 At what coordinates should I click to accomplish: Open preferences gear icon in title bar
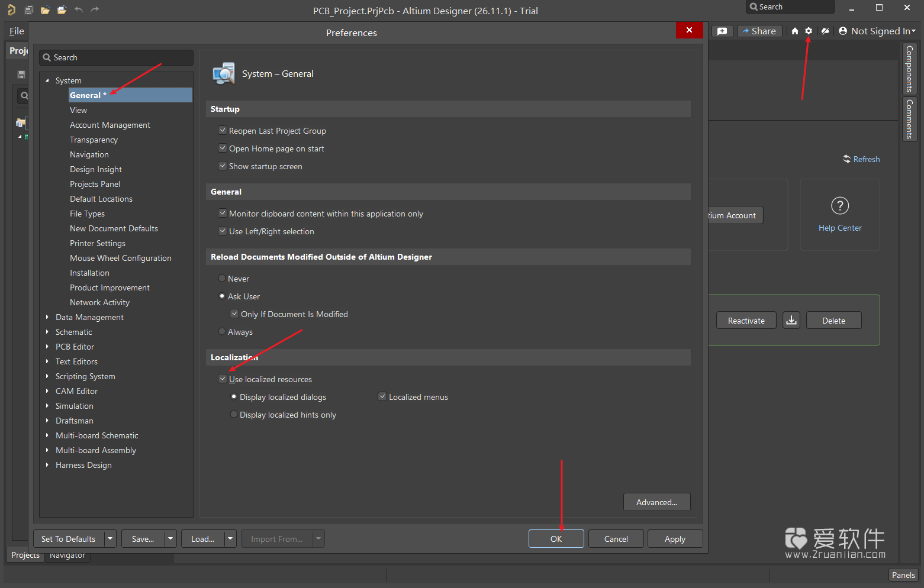(x=809, y=31)
